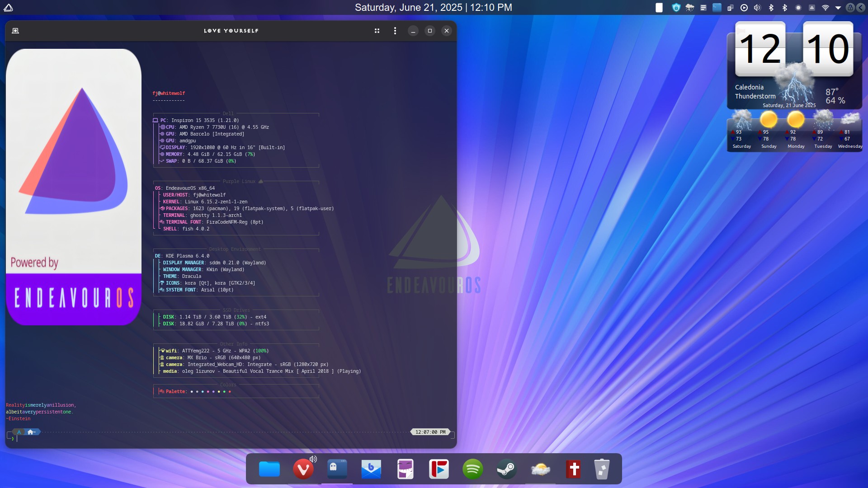Open BlueMail envelope icon in dock
The image size is (868, 488).
pyautogui.click(x=371, y=469)
